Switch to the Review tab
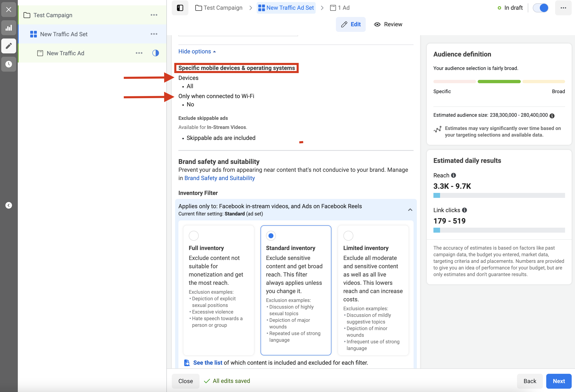The width and height of the screenshot is (575, 392). pos(388,24)
